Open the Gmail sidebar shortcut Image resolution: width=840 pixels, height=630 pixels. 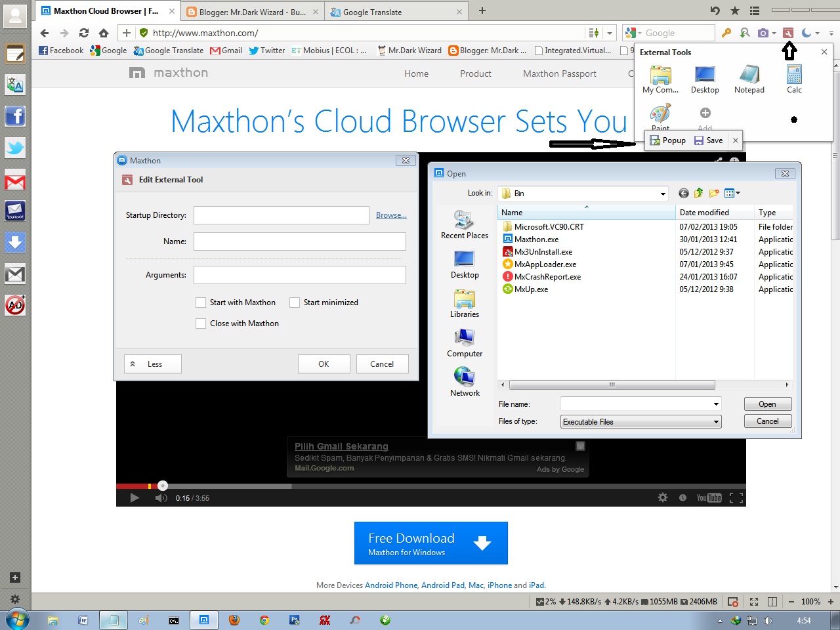(x=15, y=181)
